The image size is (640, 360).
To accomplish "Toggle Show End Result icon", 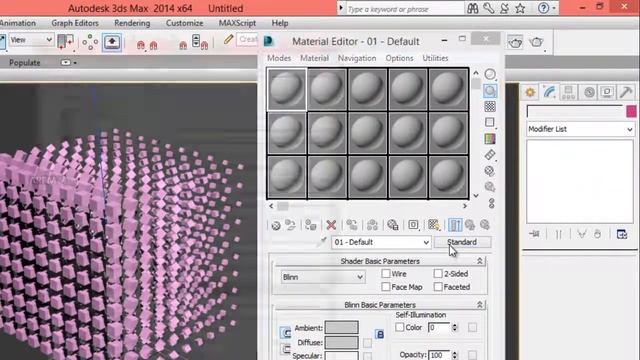I will [455, 225].
